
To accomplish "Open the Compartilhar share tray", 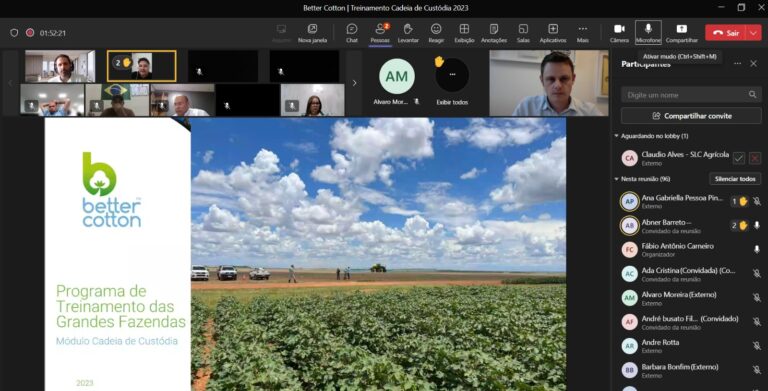I will (681, 33).
